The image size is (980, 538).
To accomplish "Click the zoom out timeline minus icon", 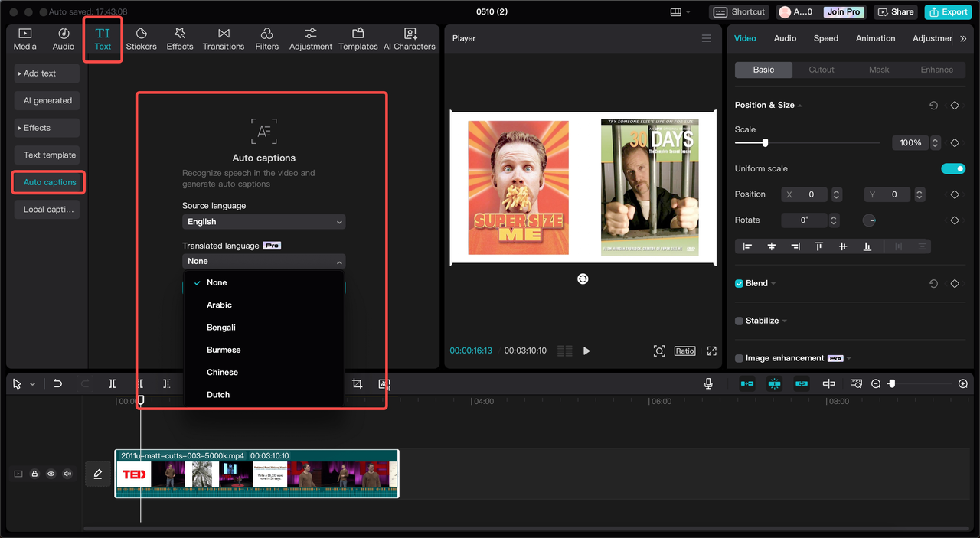I will pyautogui.click(x=876, y=383).
